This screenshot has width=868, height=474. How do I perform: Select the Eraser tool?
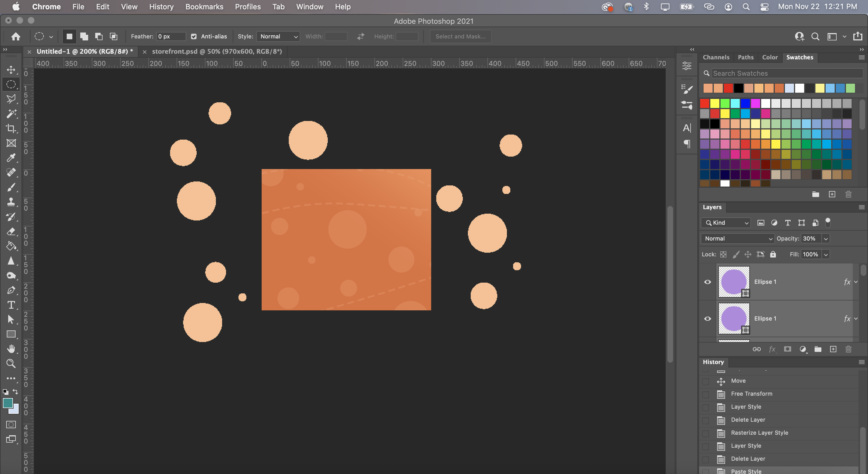(11, 231)
